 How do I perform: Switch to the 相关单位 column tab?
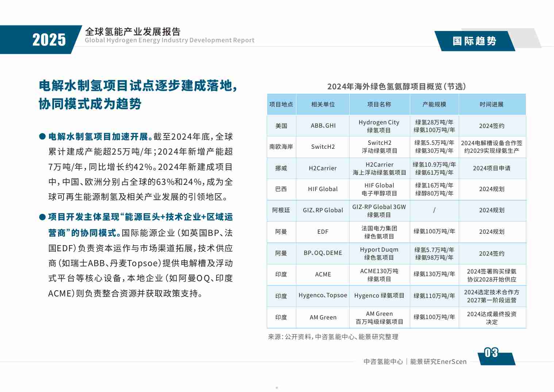click(x=323, y=104)
